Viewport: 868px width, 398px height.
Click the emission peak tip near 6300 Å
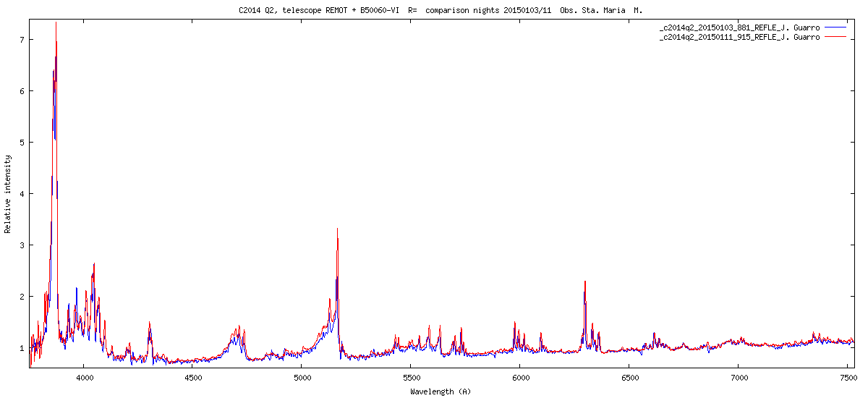pyautogui.click(x=585, y=281)
